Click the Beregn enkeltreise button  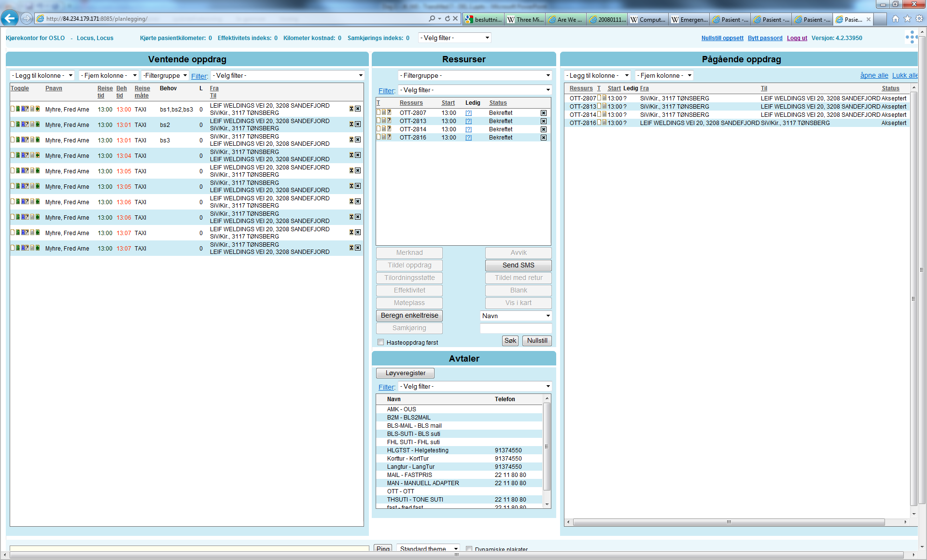click(x=409, y=315)
